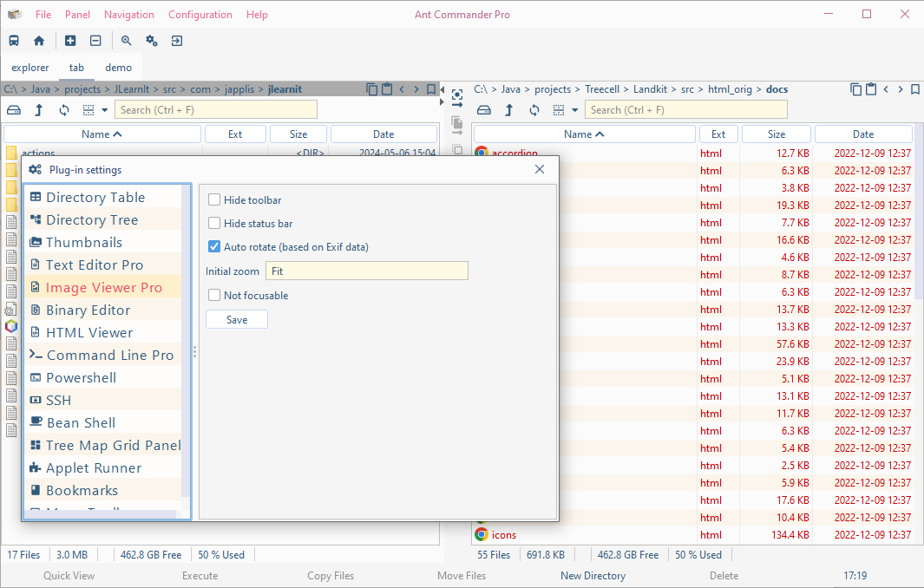
Task: Click Copy Files in bottom bar
Action: pyautogui.click(x=331, y=576)
